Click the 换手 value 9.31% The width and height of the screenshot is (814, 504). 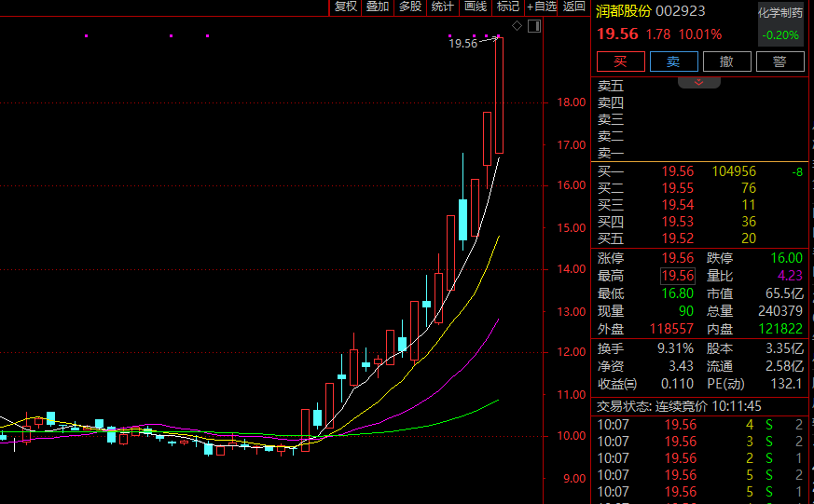click(675, 348)
